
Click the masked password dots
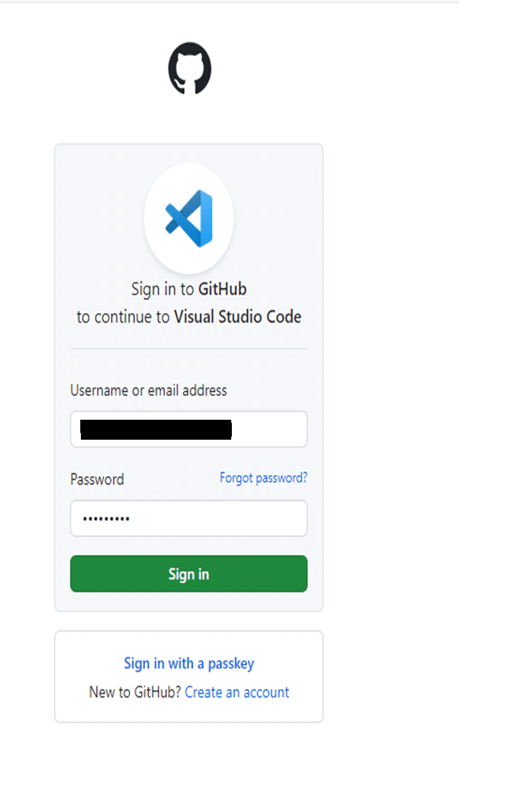[x=106, y=519]
